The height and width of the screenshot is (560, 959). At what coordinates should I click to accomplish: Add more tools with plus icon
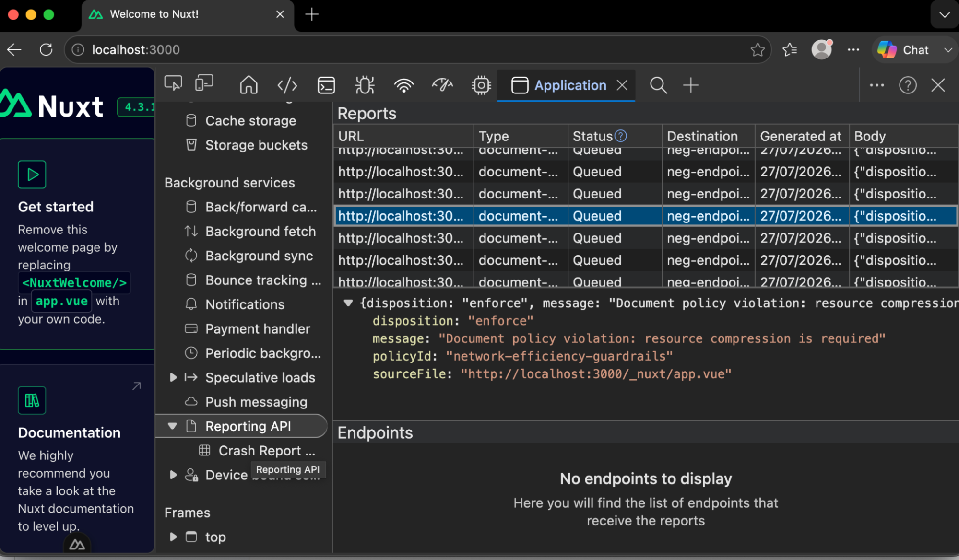click(x=691, y=85)
